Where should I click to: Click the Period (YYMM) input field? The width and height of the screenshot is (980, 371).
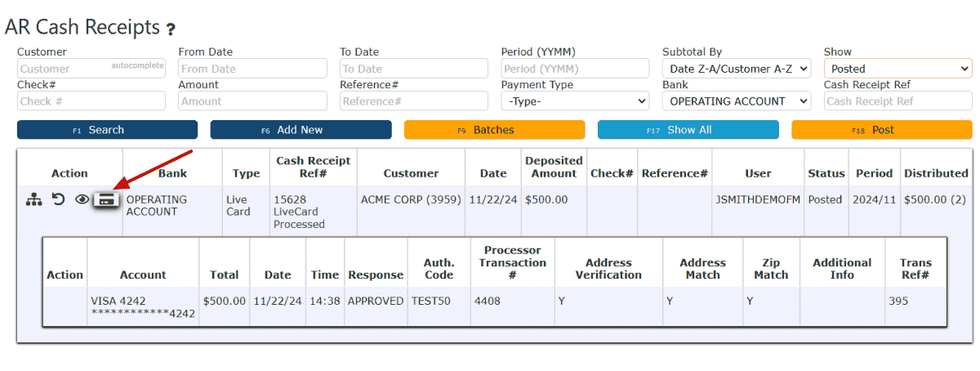tap(575, 69)
